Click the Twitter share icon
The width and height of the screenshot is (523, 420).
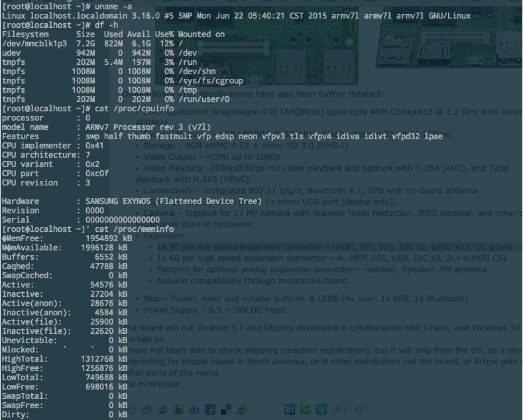(321, 409)
